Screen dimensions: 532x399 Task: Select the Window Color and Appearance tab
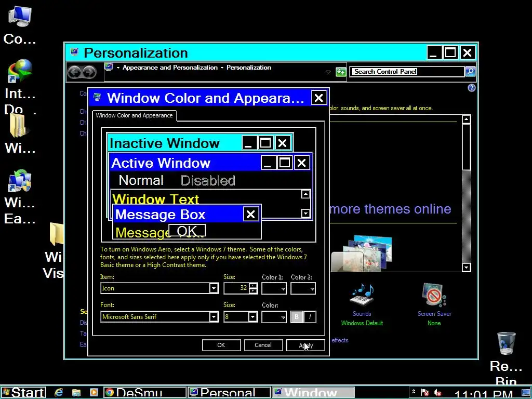(x=135, y=116)
